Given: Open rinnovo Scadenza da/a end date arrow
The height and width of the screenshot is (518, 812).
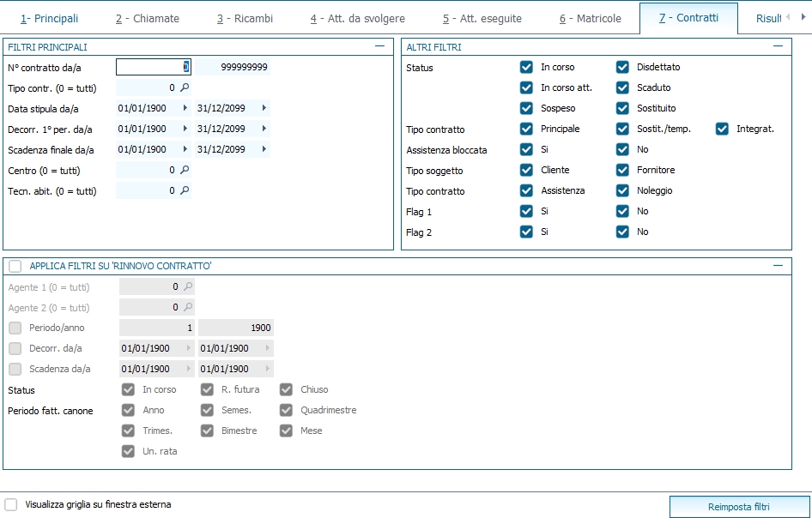Looking at the screenshot, I should 268,369.
